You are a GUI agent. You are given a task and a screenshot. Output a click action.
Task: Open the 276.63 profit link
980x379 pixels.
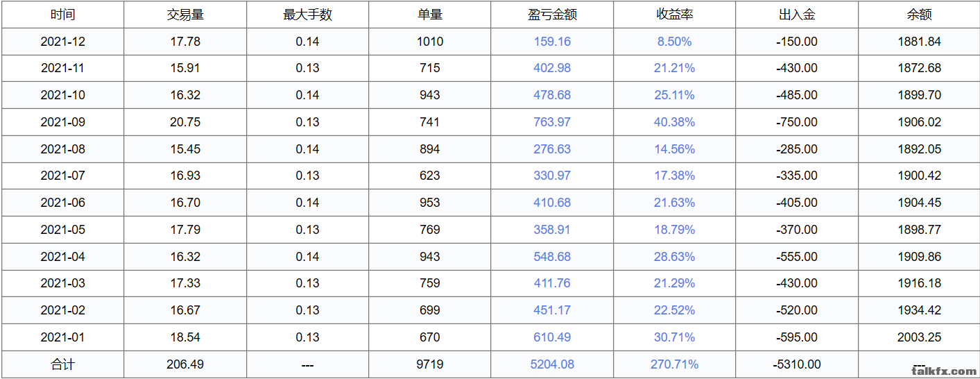(x=552, y=149)
